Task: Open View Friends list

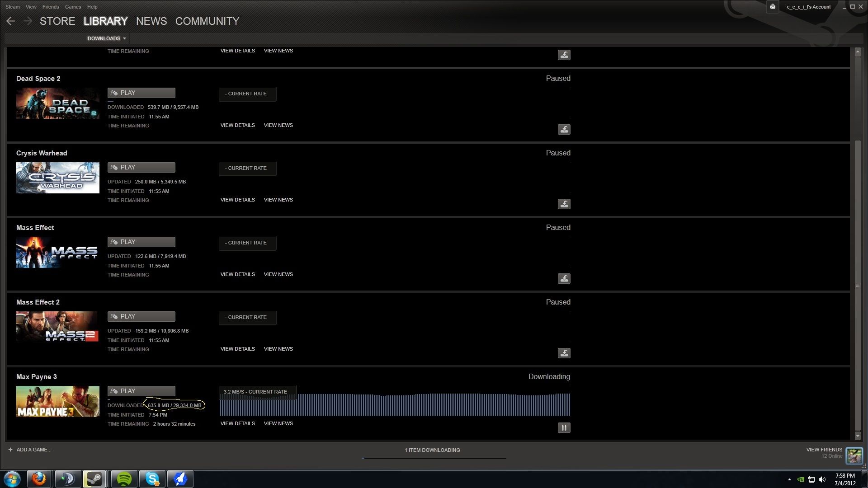Action: pos(824,450)
